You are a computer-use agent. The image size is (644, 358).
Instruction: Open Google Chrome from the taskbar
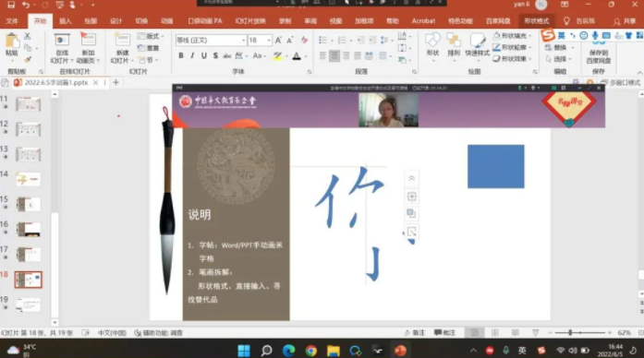pos(310,351)
